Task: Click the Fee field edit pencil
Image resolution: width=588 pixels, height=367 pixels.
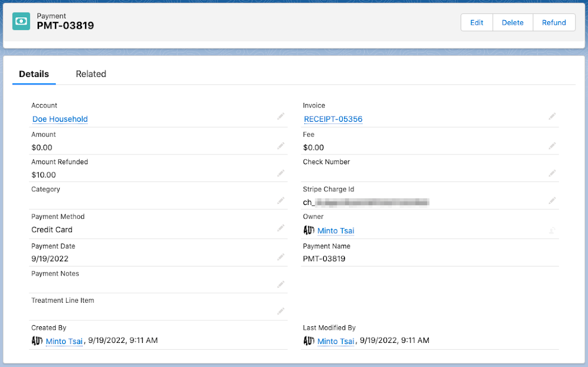Action: 552,146
